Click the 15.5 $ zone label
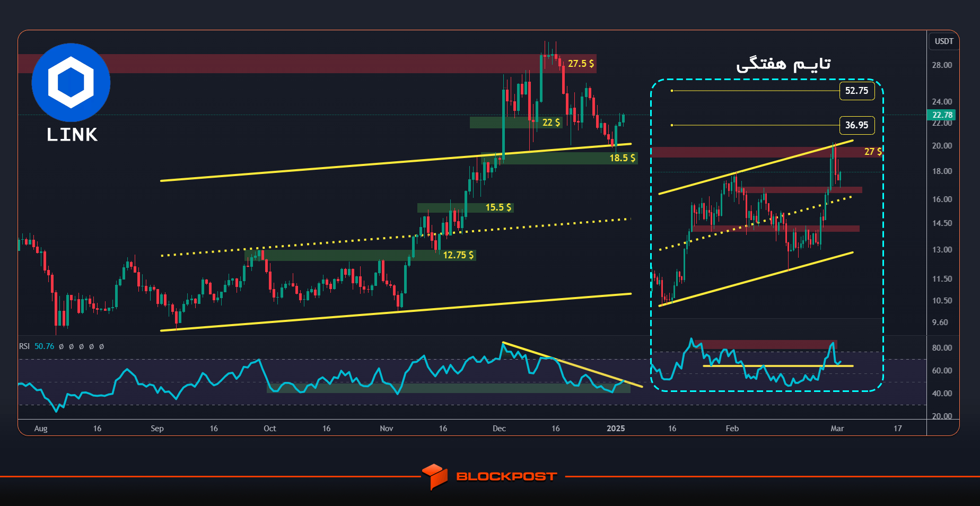This screenshot has height=506, width=980. tap(498, 207)
